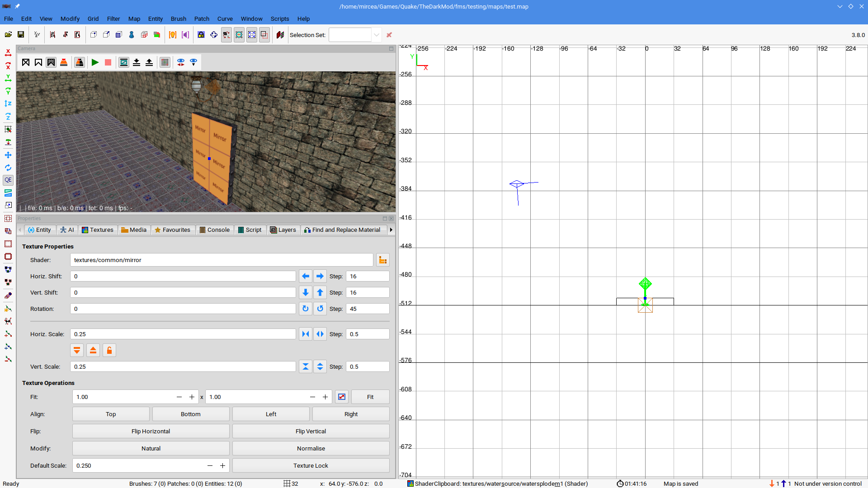The width and height of the screenshot is (868, 488).
Task: Click shift texture right arrow
Action: click(x=320, y=276)
